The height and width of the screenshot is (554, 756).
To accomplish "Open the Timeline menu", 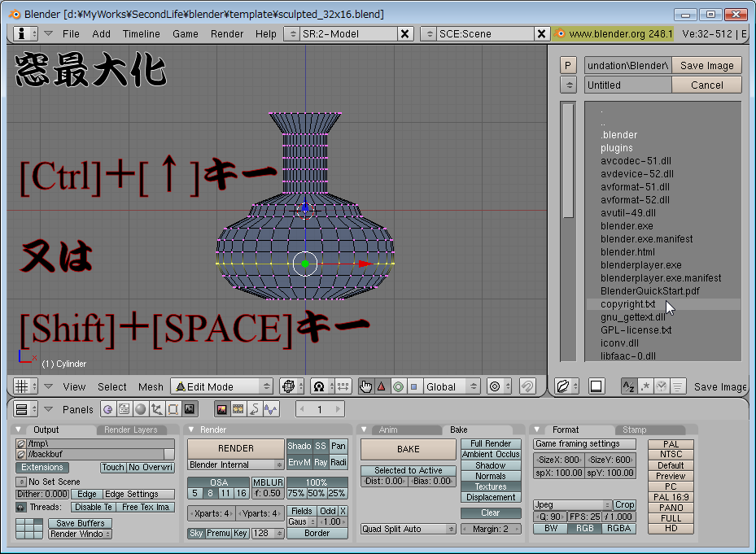I will [142, 33].
